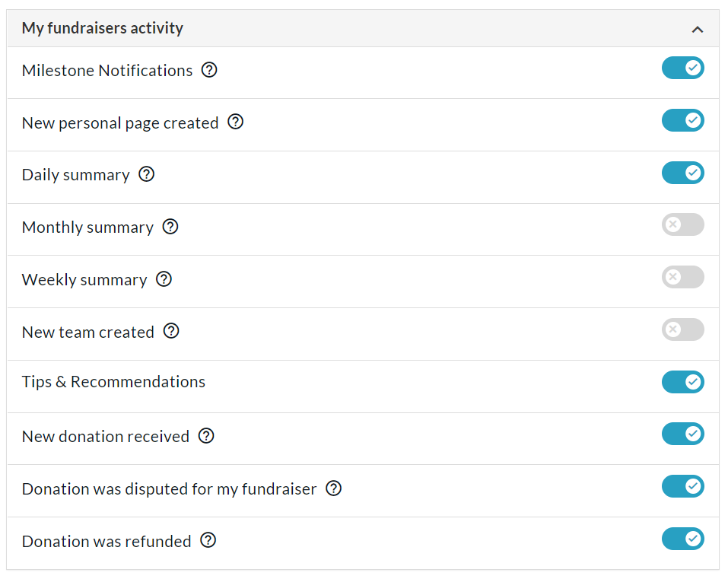Turn off New donation received toggle
Viewport: 728px width, 579px height.
pyautogui.click(x=683, y=434)
